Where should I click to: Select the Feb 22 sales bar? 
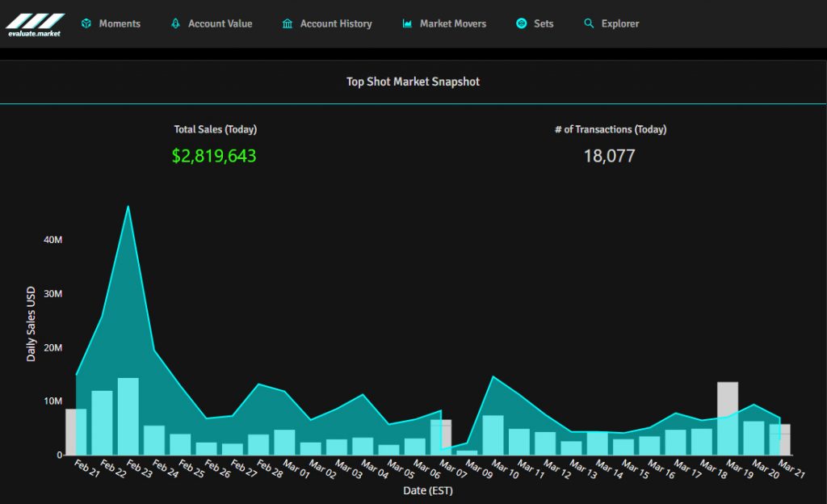tap(102, 422)
